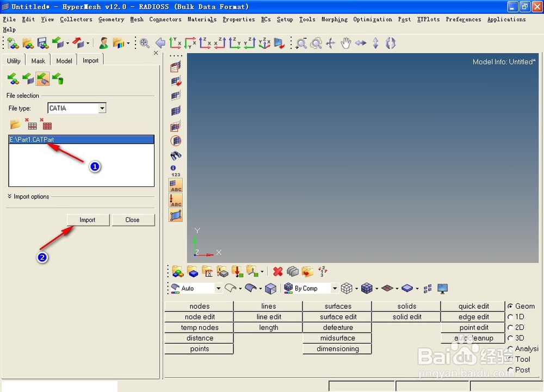Click the User Profile person icon
This screenshot has height=392, width=544.
click(103, 43)
